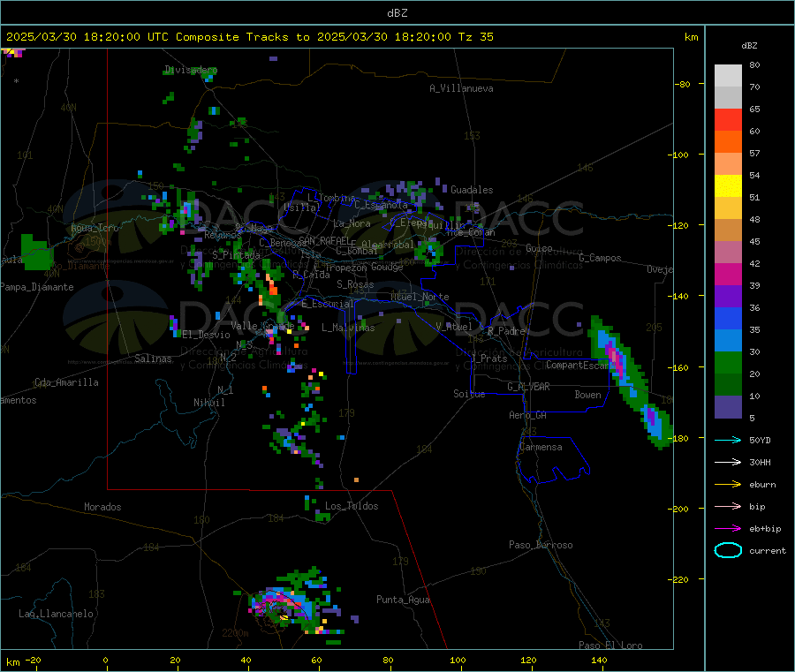The image size is (795, 672).
Task: Click the large green echo patch near Aguila
Action: click(36, 252)
